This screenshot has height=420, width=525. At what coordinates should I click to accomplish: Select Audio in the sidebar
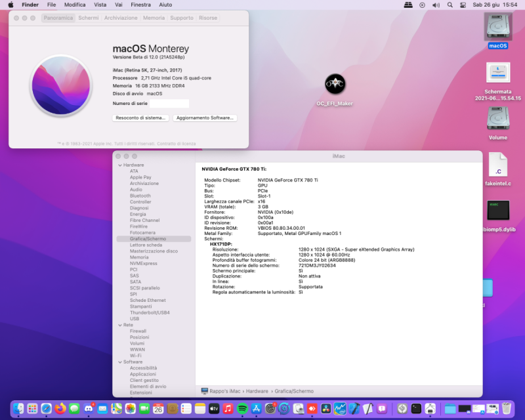pyautogui.click(x=136, y=190)
